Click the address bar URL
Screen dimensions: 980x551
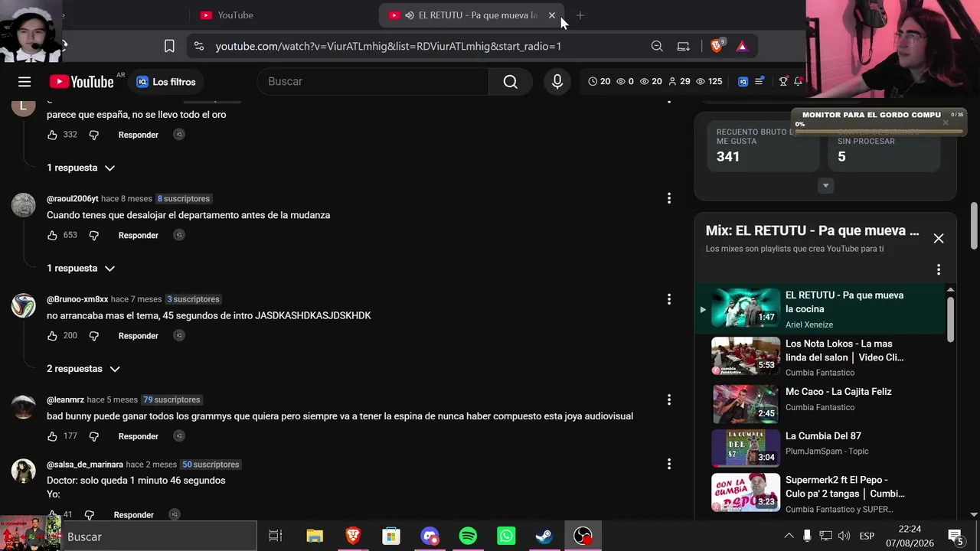[x=388, y=46]
